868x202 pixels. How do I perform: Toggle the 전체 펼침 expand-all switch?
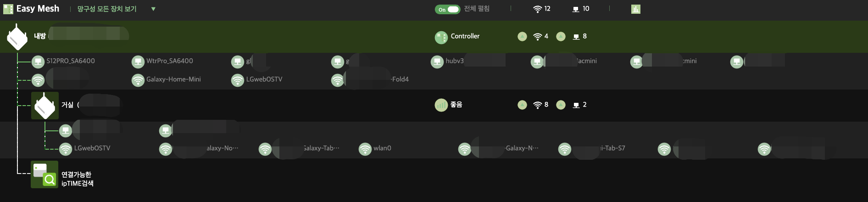pyautogui.click(x=447, y=9)
